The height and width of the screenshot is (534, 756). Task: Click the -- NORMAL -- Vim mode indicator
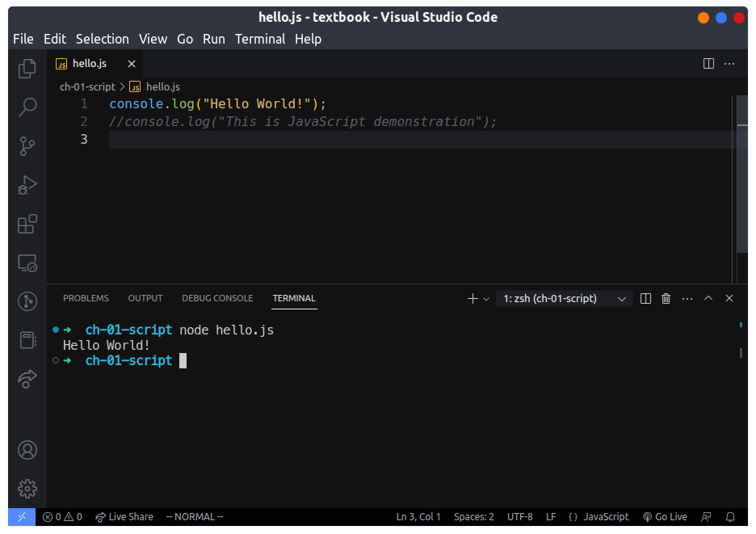[x=195, y=517]
